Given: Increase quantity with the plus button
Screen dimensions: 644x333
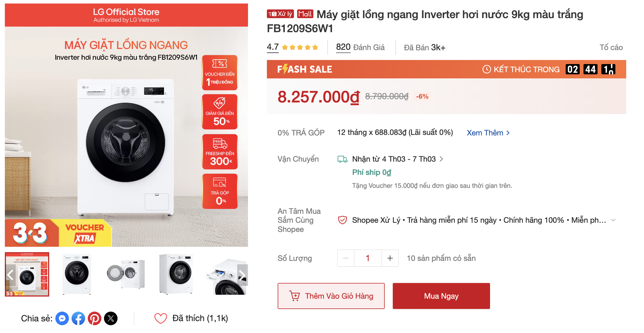Looking at the screenshot, I should [x=390, y=258].
